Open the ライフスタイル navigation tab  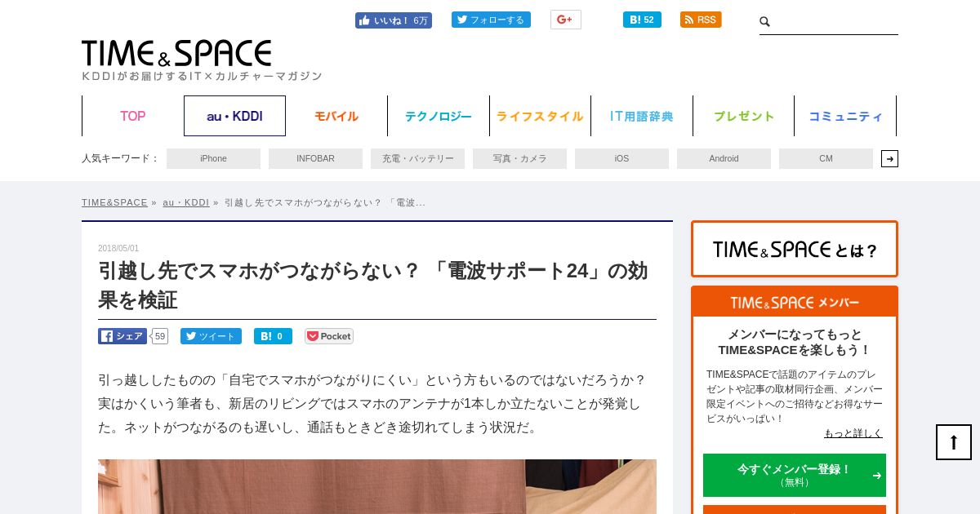point(540,116)
